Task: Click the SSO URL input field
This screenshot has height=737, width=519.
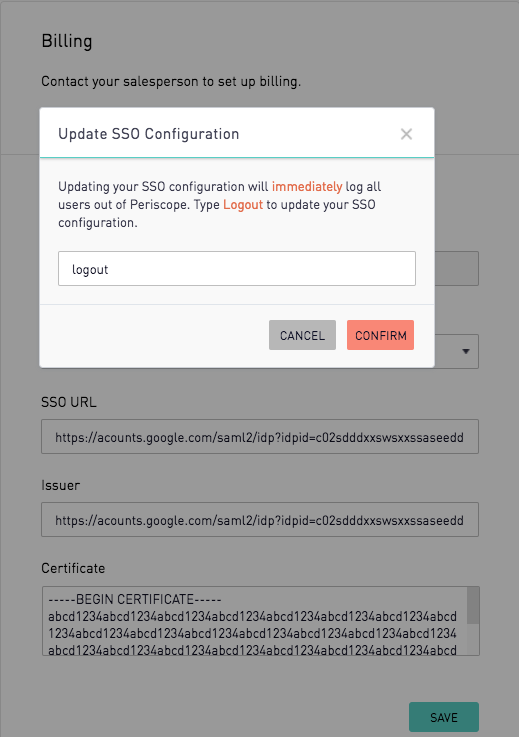Action: pos(260,437)
